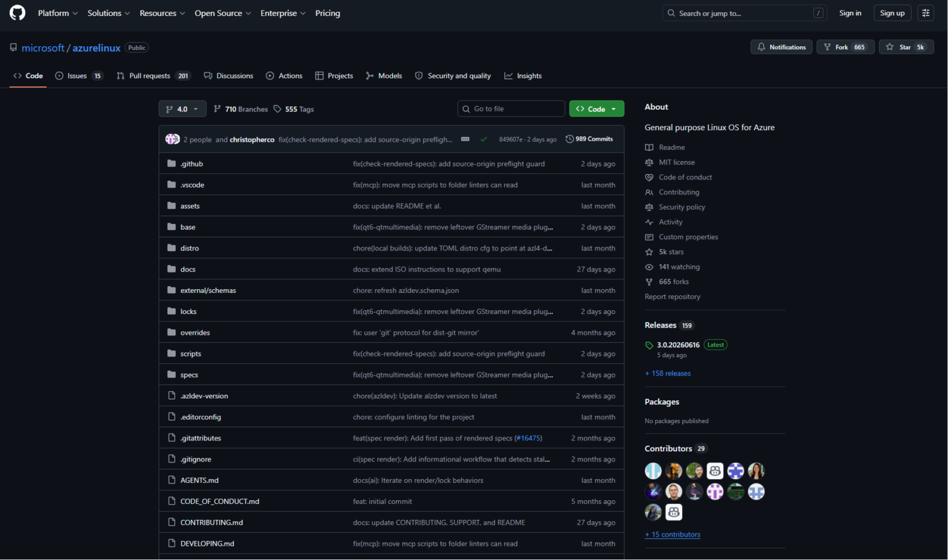
Task: Click the + 158 releases link
Action: click(668, 373)
